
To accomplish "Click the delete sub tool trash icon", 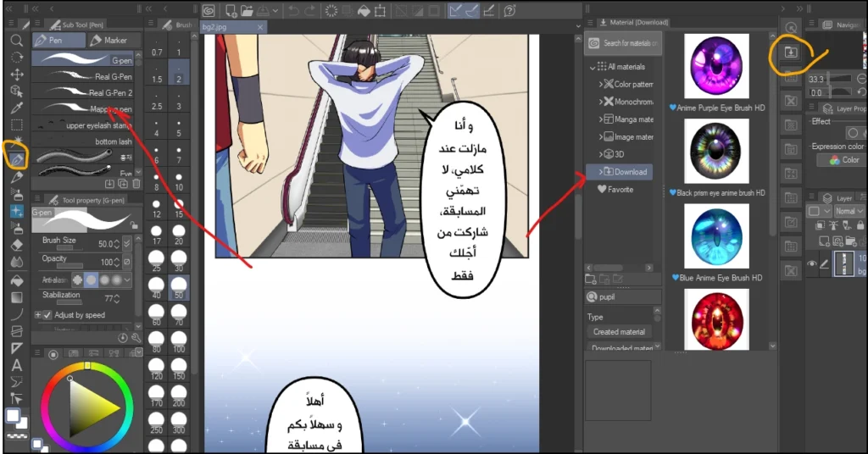I will pyautogui.click(x=136, y=184).
